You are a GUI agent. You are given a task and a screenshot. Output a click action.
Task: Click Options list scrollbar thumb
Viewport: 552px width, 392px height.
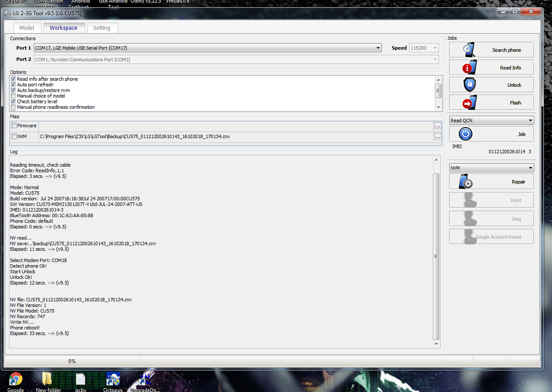point(438,91)
